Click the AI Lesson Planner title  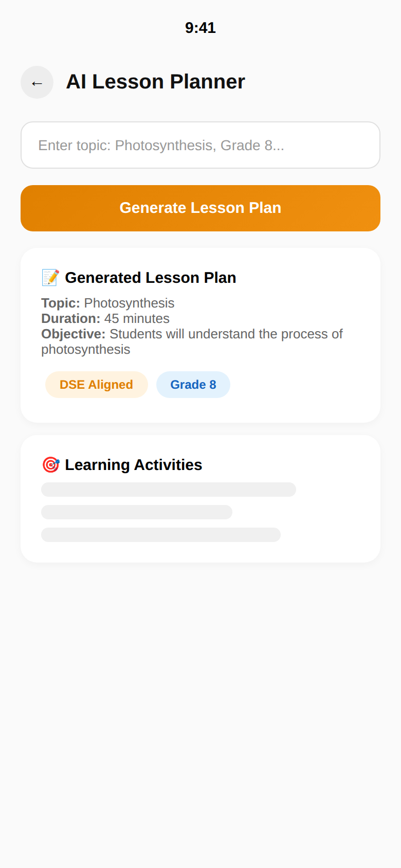coord(155,82)
